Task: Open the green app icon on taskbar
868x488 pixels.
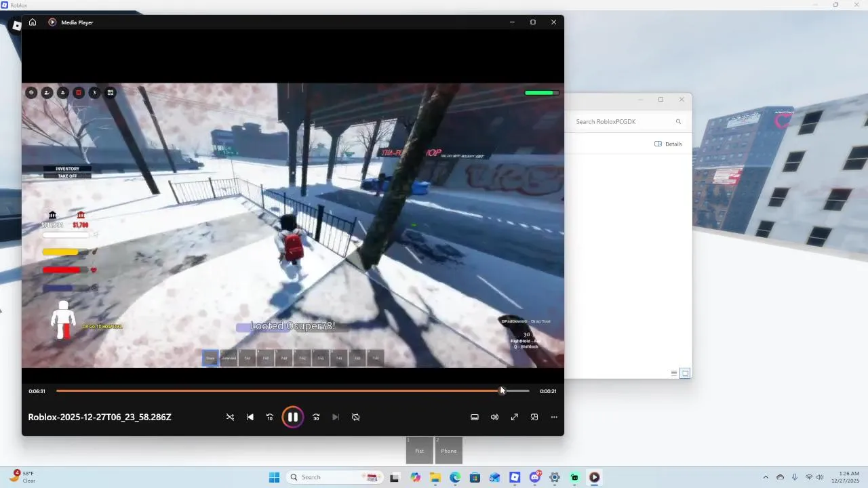Action: [574, 477]
